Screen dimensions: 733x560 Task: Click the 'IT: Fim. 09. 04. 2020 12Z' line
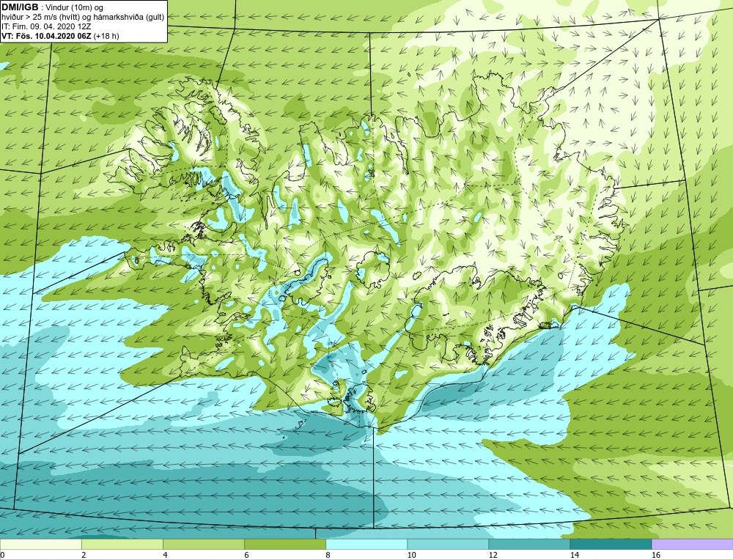click(46, 26)
